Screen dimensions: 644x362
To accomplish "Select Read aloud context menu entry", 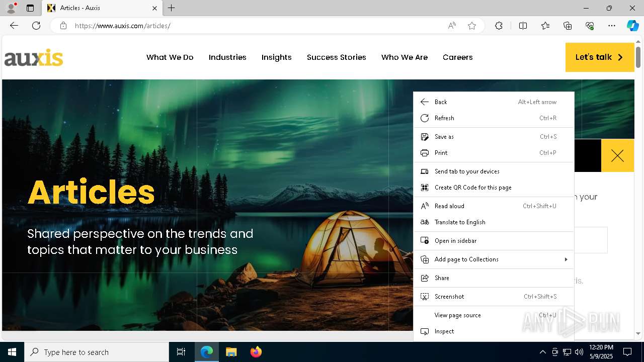I will coord(494,206).
